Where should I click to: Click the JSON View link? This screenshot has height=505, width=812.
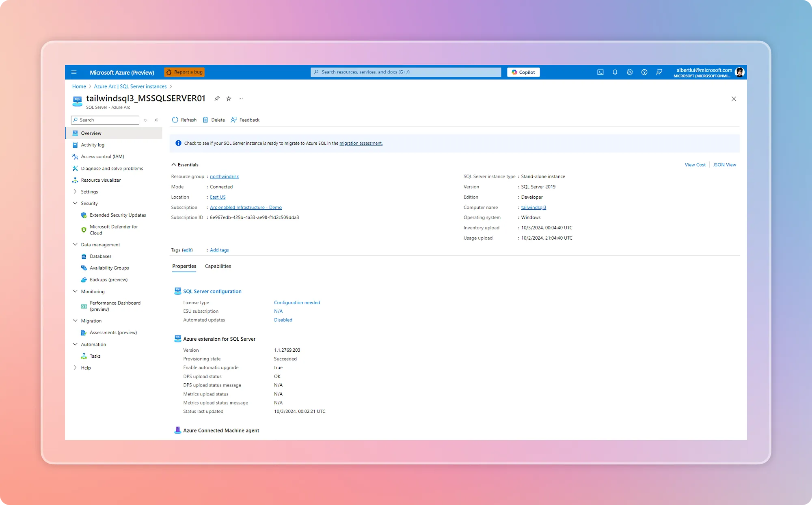[724, 165]
